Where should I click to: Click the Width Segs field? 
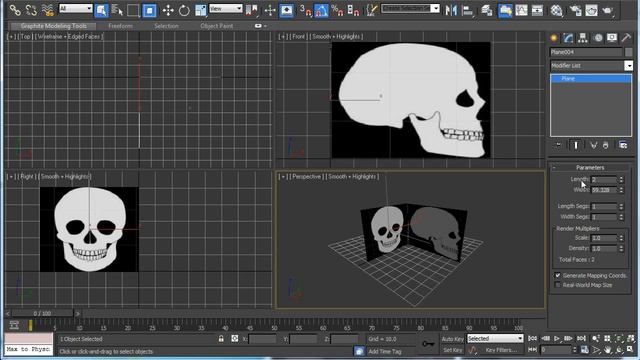[x=604, y=217]
